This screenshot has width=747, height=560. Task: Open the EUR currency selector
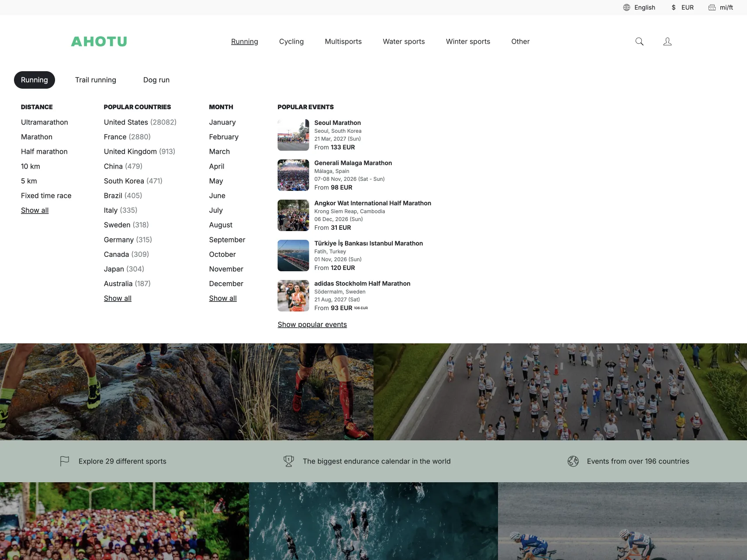click(688, 7)
